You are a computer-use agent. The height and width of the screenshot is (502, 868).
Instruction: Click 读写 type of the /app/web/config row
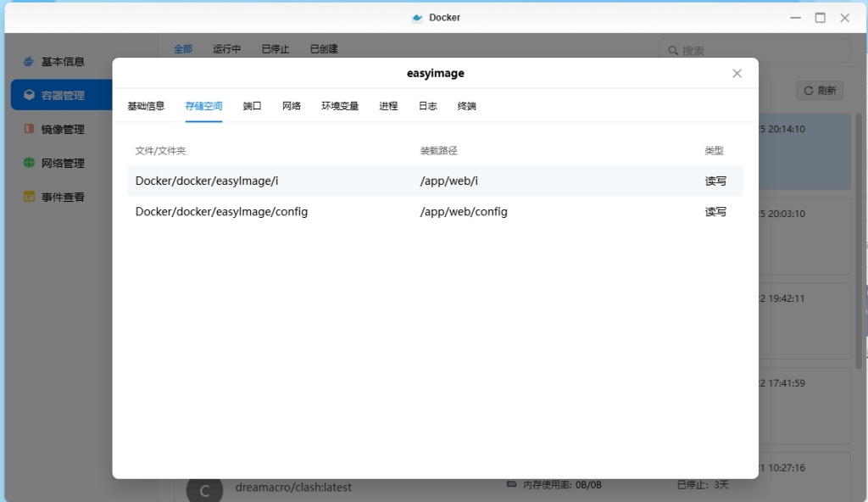715,212
